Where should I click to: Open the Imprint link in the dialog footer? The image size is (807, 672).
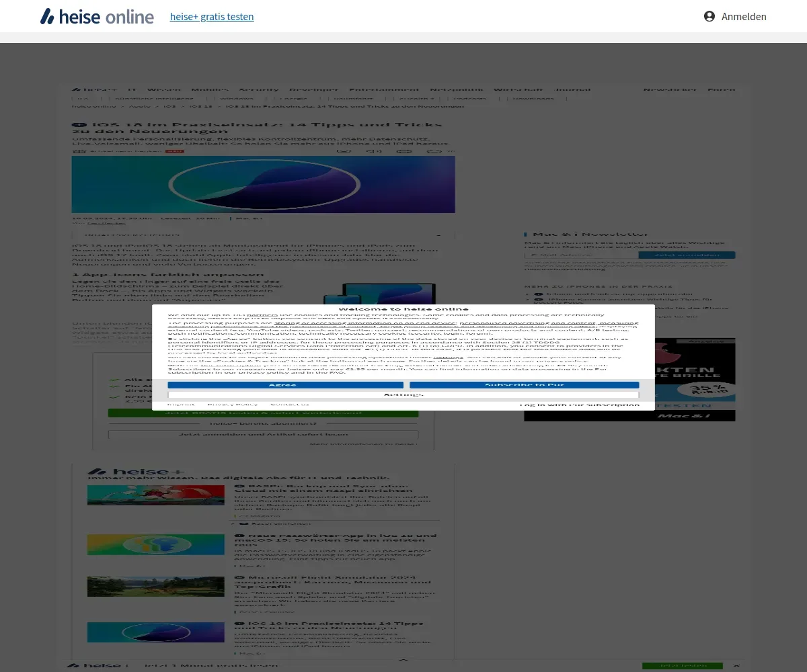pyautogui.click(x=180, y=405)
